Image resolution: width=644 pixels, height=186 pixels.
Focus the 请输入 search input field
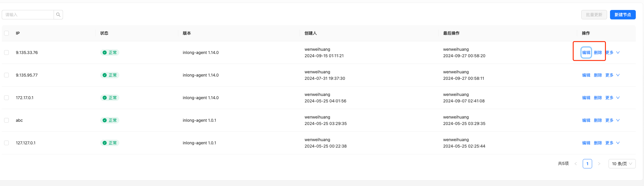click(x=28, y=15)
